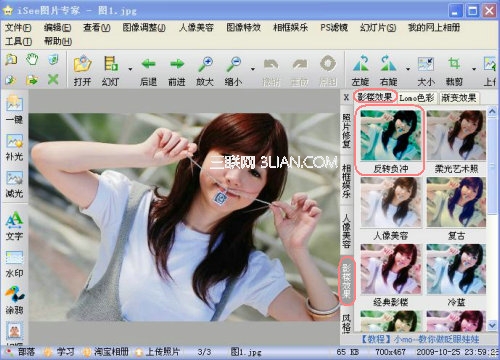Choose the 反转负冲 effect thumbnail
Screen dimensions: 500x360
391,140
